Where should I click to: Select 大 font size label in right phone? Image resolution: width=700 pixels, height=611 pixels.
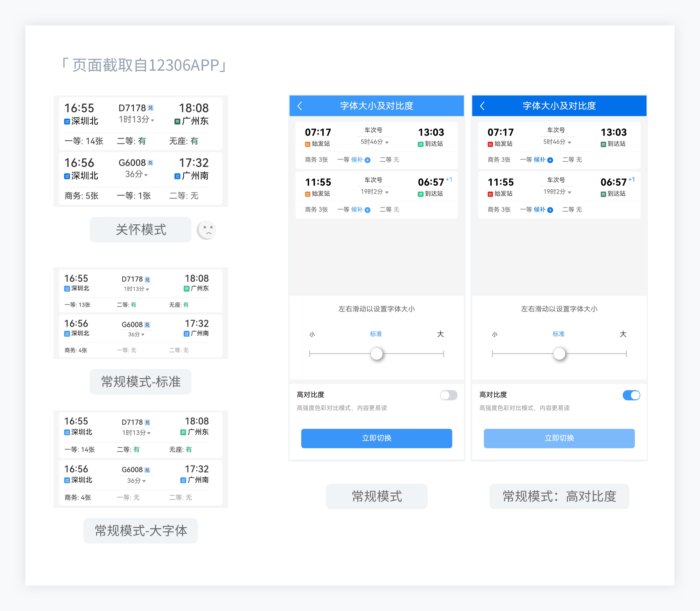tap(623, 334)
